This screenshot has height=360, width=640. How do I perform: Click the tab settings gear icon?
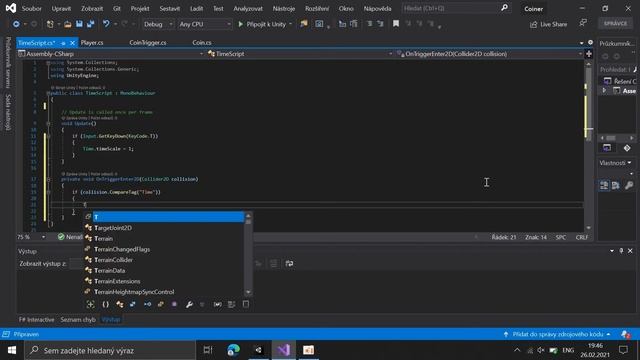tap(590, 42)
